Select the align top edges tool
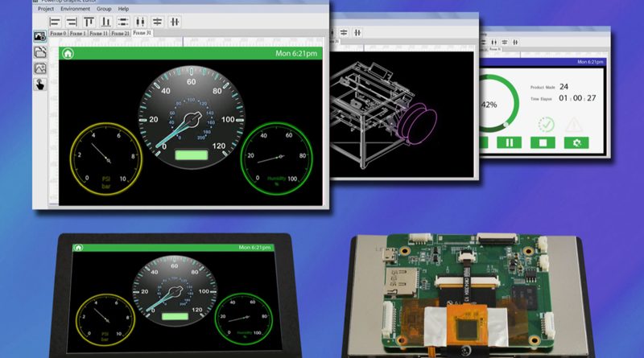644x358 pixels. [x=89, y=22]
